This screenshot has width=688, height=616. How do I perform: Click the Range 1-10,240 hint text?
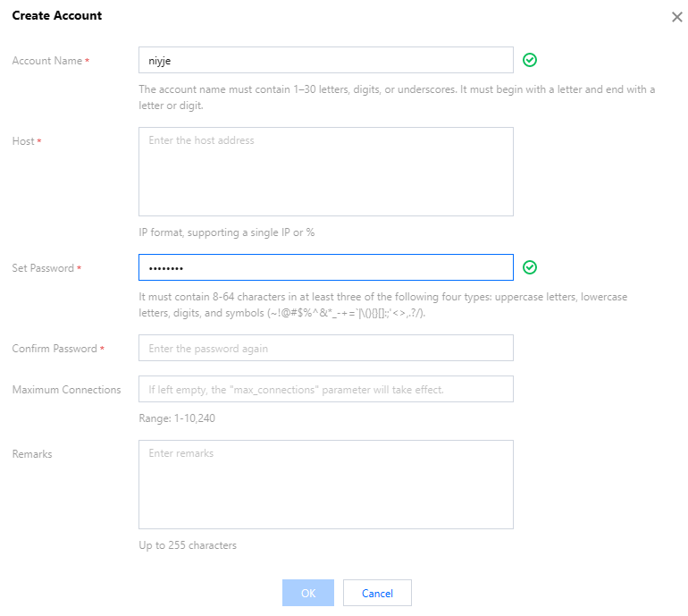click(x=177, y=418)
